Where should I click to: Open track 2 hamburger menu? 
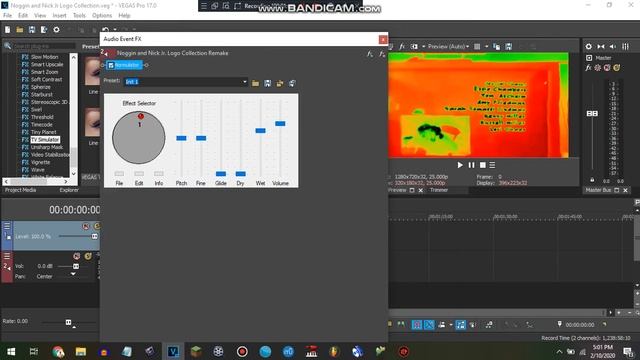pos(7,256)
